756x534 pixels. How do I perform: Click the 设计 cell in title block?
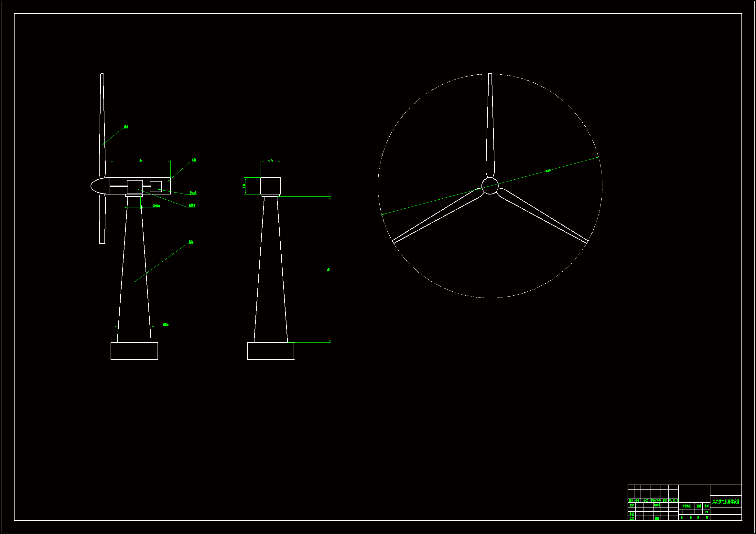click(x=632, y=505)
